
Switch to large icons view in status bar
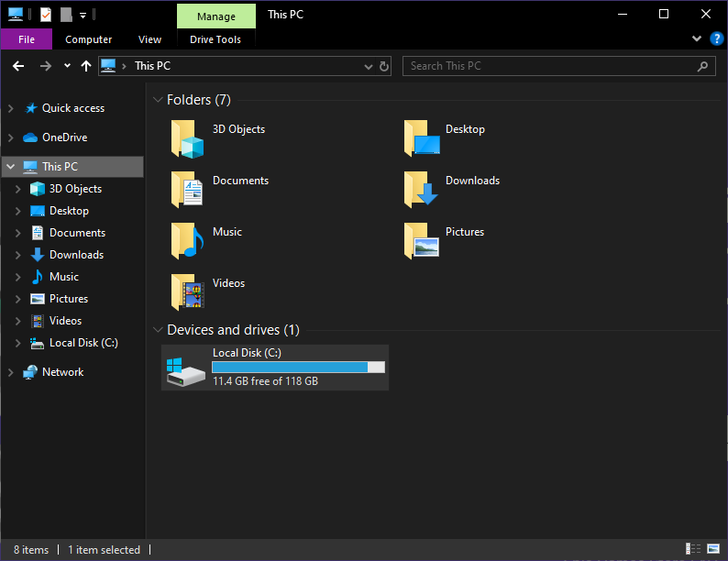point(714,549)
